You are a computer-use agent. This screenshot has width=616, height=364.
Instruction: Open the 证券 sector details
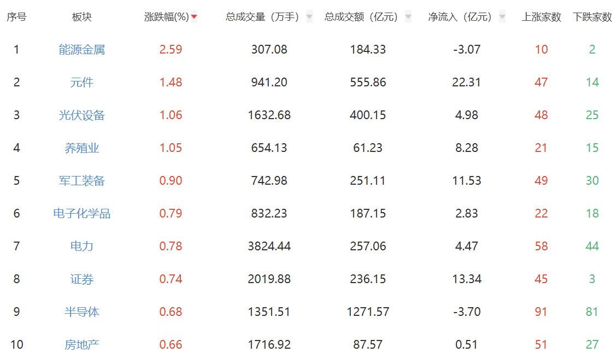pyautogui.click(x=81, y=279)
